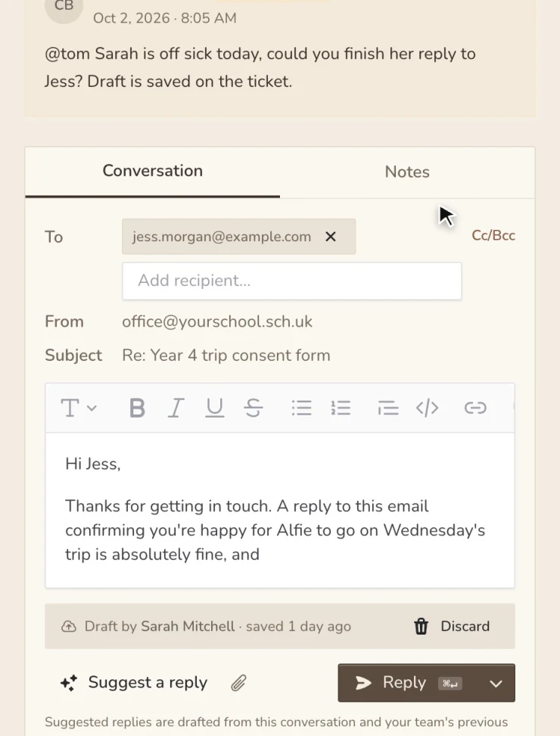Click the 'Hi Jess,' greeting line
The height and width of the screenshot is (736, 560).
93,464
